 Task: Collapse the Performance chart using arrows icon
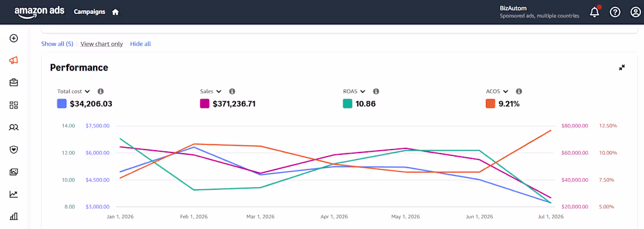pos(622,68)
